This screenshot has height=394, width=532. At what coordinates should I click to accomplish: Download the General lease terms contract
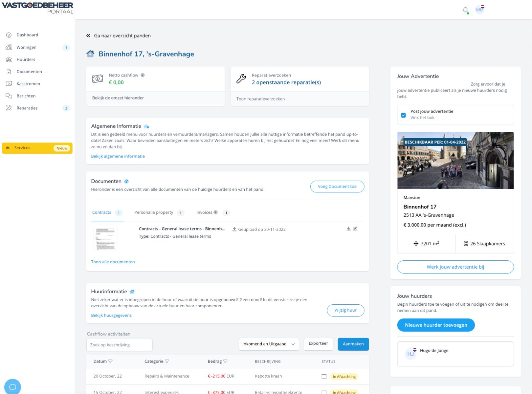point(348,229)
